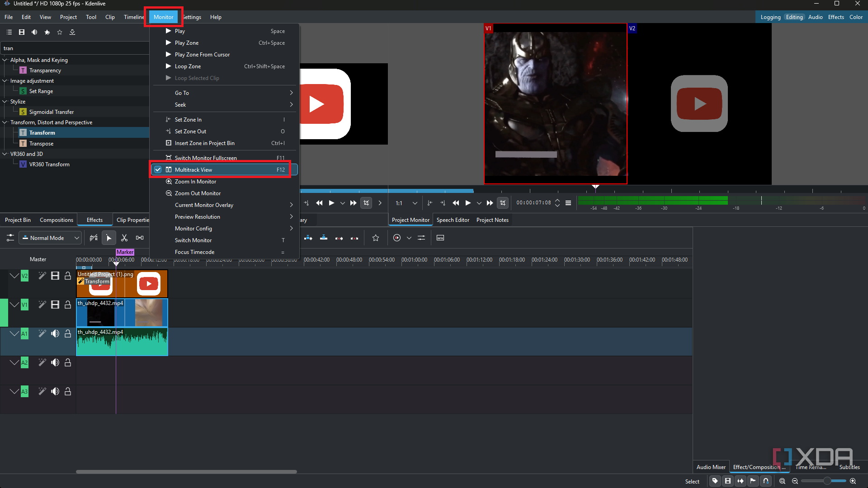Select Zoom In Monitor menu entry
868x488 pixels.
[x=225, y=181]
